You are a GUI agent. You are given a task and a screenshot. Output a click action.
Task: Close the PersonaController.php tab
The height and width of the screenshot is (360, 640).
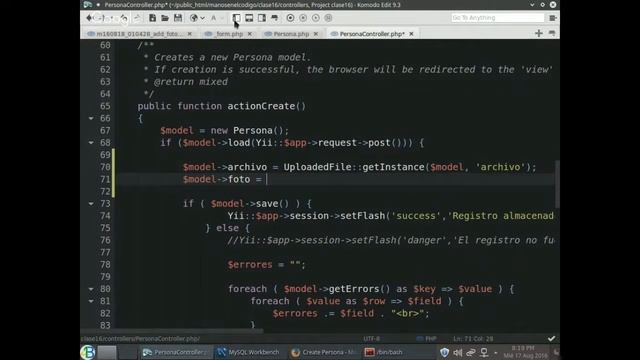[411, 34]
